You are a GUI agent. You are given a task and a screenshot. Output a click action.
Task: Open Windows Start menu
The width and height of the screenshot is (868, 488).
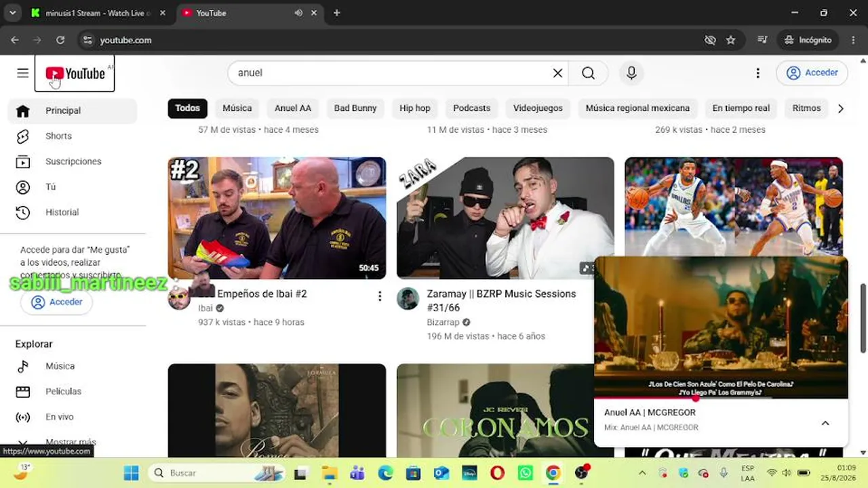coord(131,472)
